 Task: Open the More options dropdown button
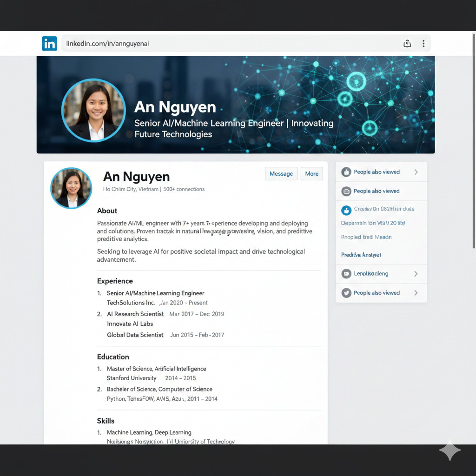click(x=311, y=174)
